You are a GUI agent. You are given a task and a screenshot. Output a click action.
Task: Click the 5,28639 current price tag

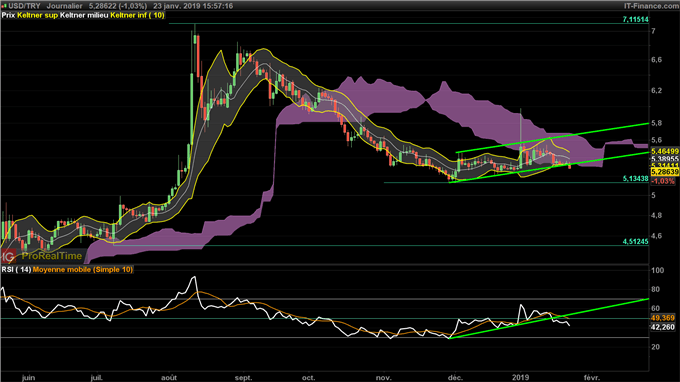coord(665,172)
